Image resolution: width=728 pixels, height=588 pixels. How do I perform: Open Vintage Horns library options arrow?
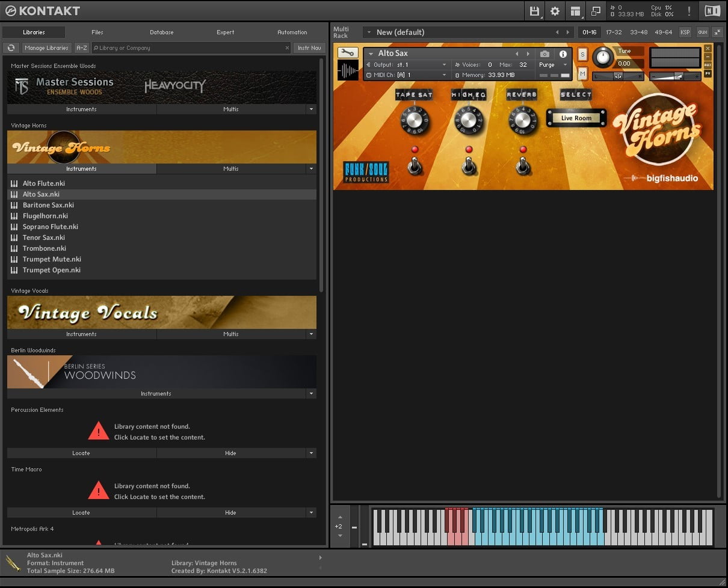(x=311, y=169)
